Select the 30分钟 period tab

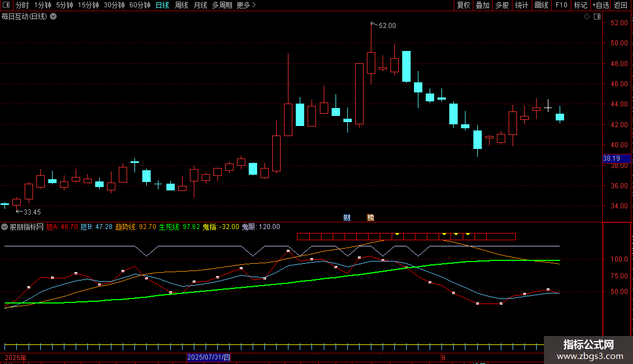click(x=114, y=5)
